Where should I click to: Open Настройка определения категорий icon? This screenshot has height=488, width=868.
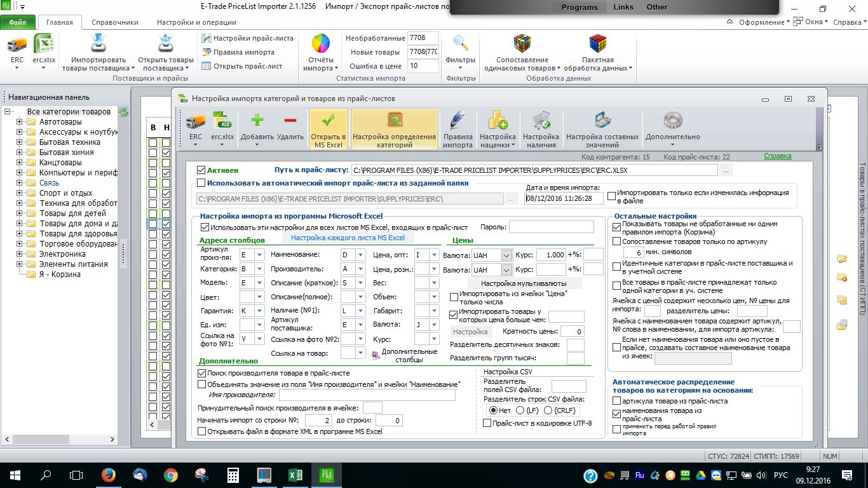tap(395, 121)
